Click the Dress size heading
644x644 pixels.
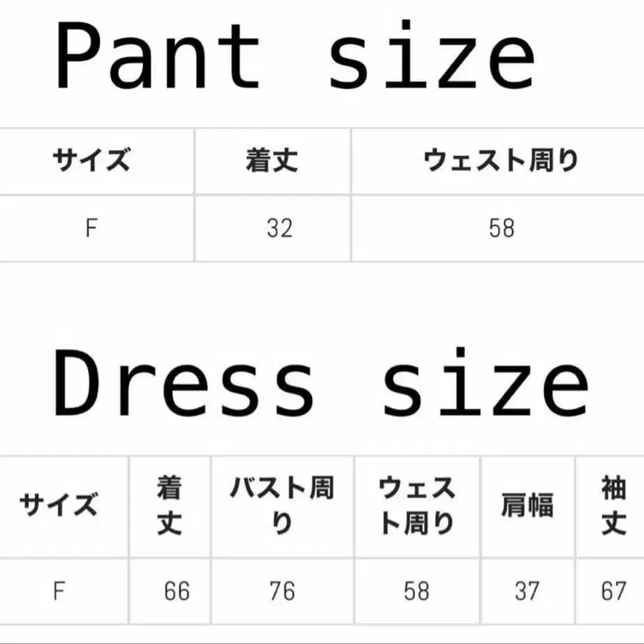click(321, 383)
